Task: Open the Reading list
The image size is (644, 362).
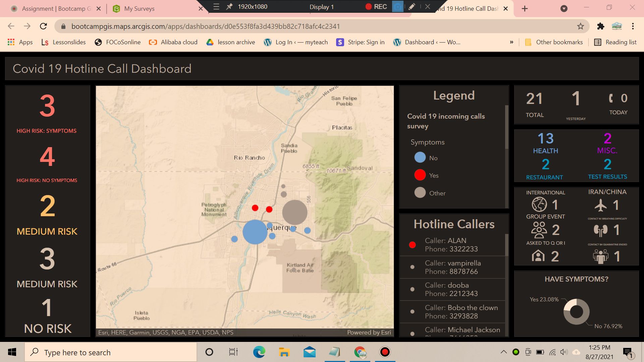Action: (x=621, y=42)
